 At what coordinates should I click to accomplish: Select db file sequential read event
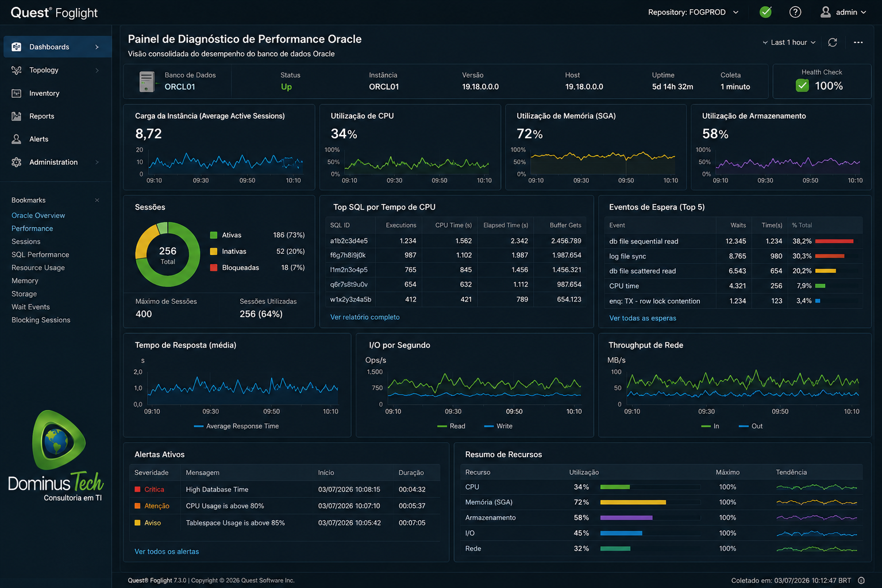pyautogui.click(x=734, y=241)
